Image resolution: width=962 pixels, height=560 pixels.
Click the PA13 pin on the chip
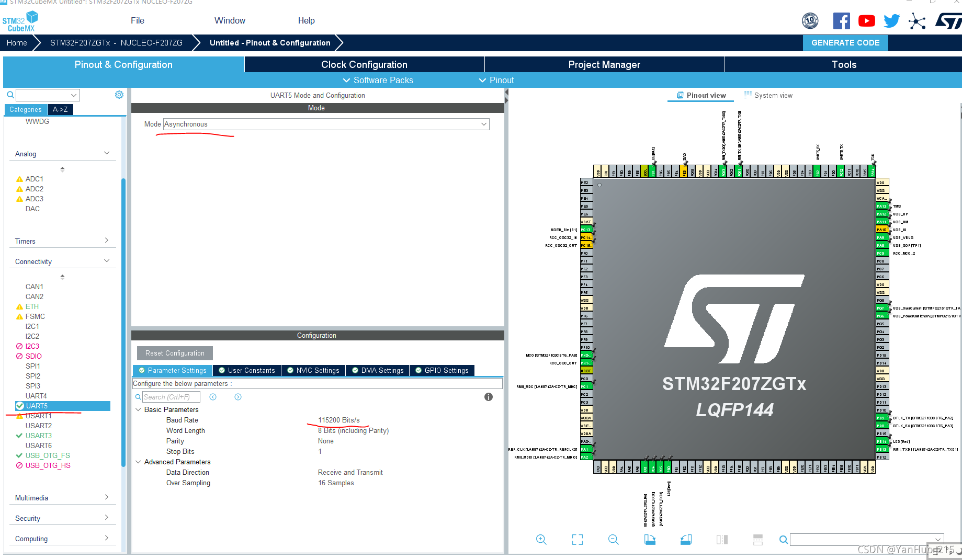click(882, 206)
